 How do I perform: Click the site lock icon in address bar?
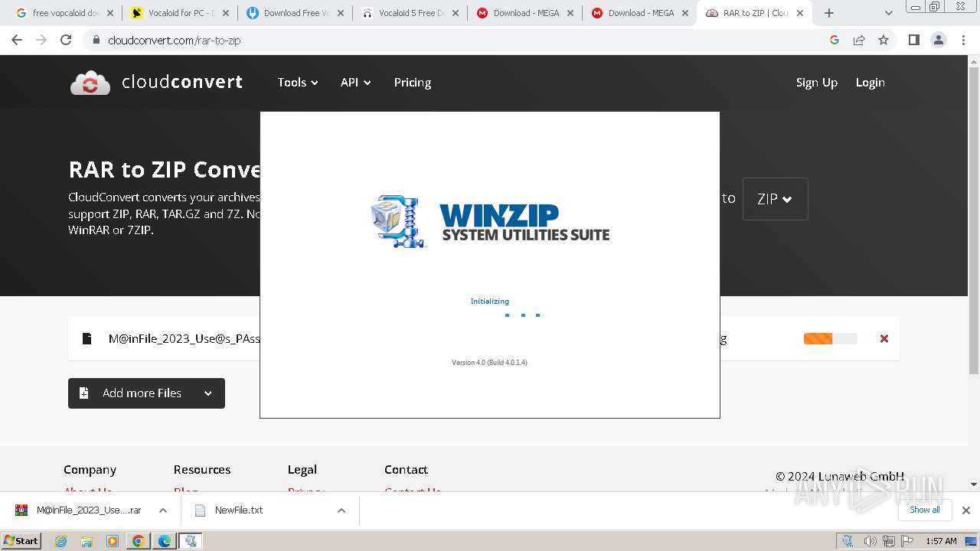[x=96, y=40]
